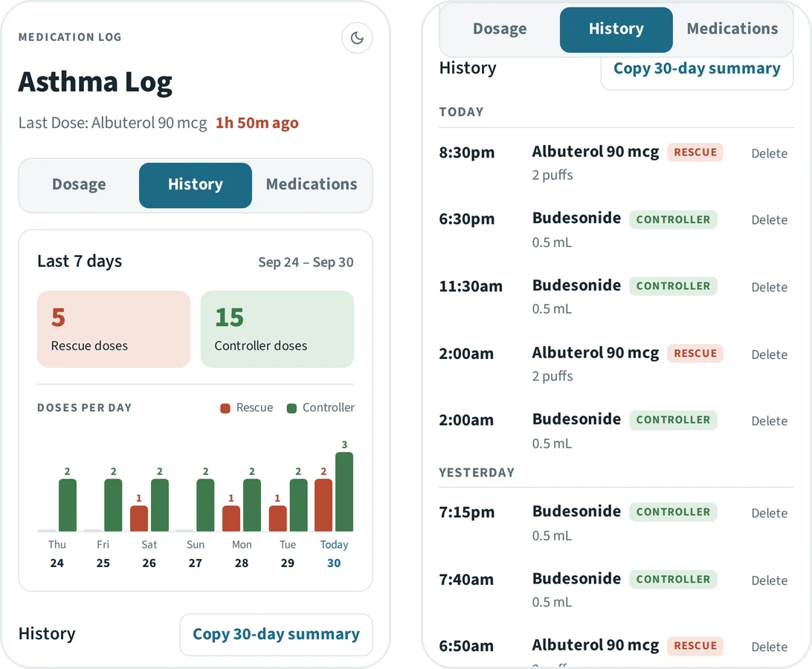812x669 pixels.
Task: Click CONTROLLER badge on 11:30am entry
Action: 673,286
